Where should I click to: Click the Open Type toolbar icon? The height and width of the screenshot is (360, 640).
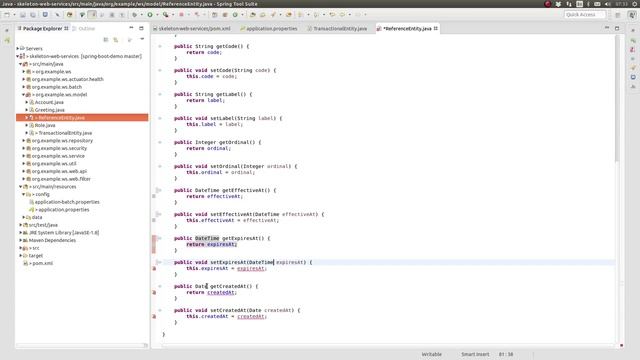[253, 15]
